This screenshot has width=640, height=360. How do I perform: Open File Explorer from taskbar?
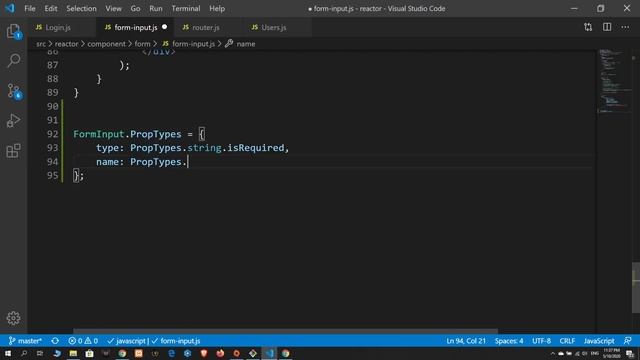(73, 353)
